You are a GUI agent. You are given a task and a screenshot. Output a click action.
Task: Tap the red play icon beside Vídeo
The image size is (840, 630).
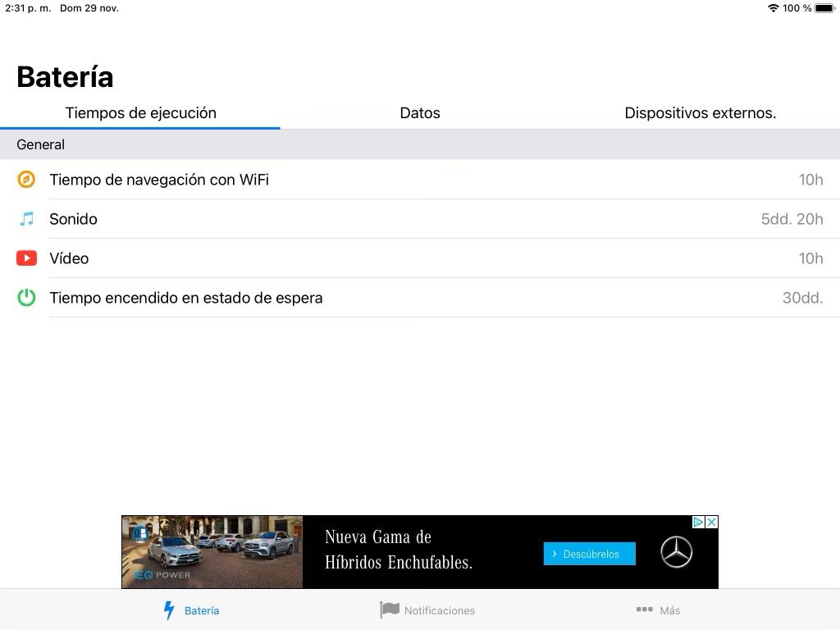pyautogui.click(x=26, y=258)
